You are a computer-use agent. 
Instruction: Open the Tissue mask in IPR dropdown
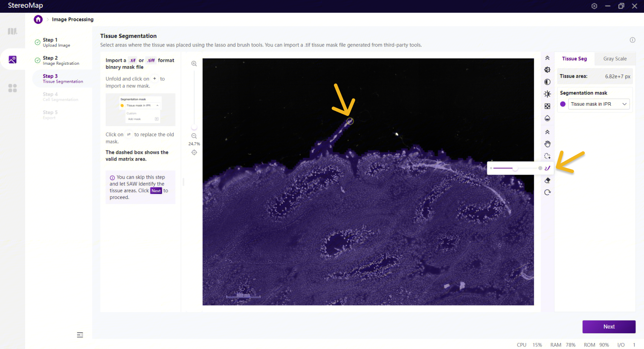pyautogui.click(x=598, y=104)
